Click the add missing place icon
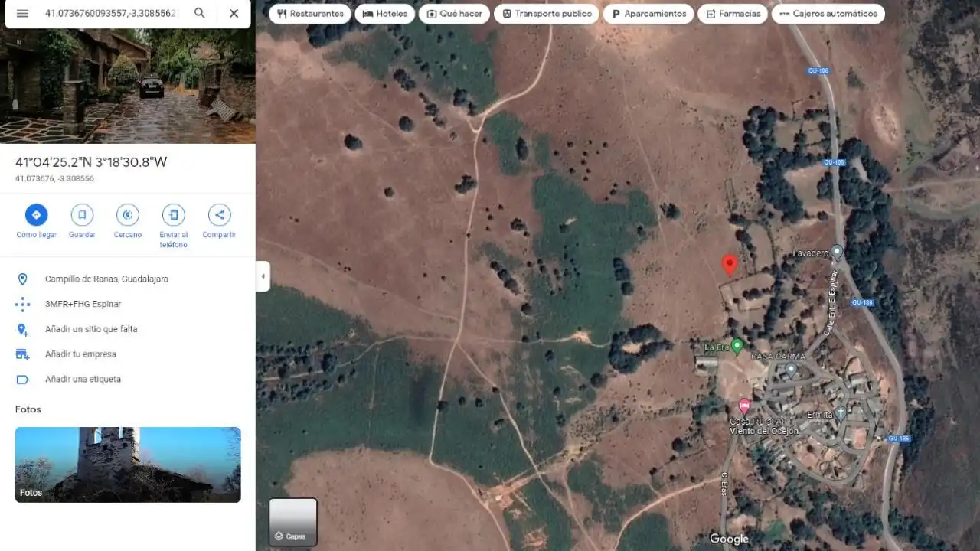This screenshot has width=980, height=551. (x=22, y=329)
